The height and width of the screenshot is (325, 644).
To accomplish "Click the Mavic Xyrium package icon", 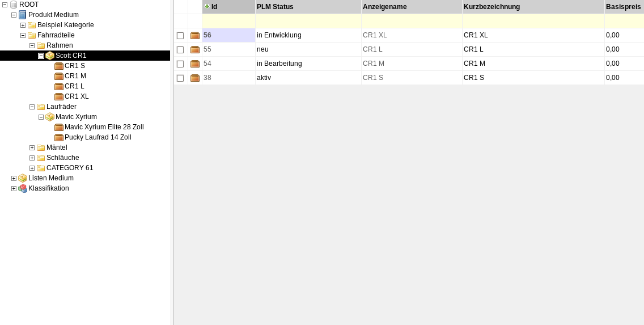I will 50,117.
